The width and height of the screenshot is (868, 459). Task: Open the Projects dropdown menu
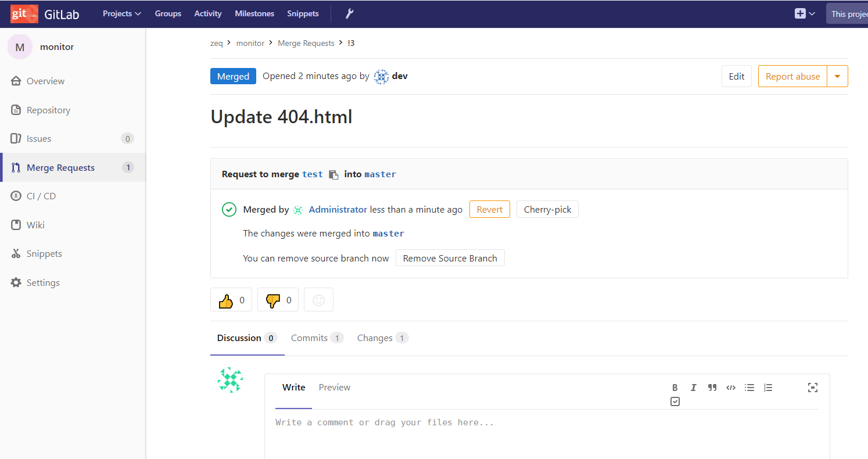click(x=122, y=13)
